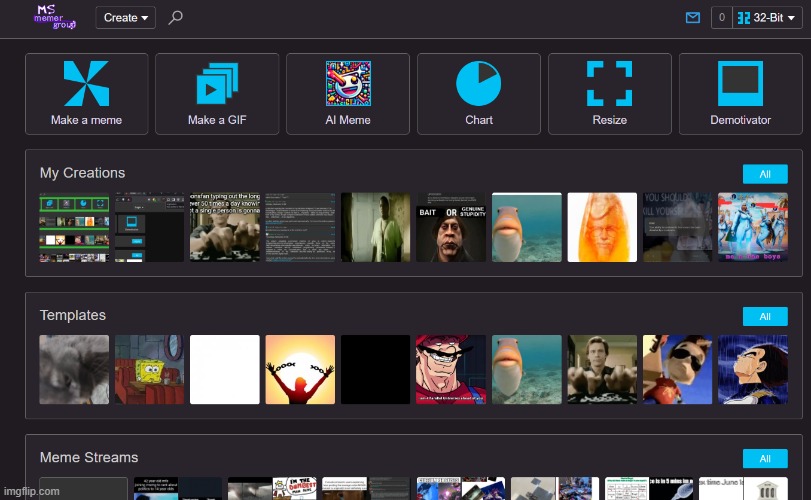811x500 pixels.
Task: Open the fast typing hands creation thumbnail
Action: coord(224,228)
